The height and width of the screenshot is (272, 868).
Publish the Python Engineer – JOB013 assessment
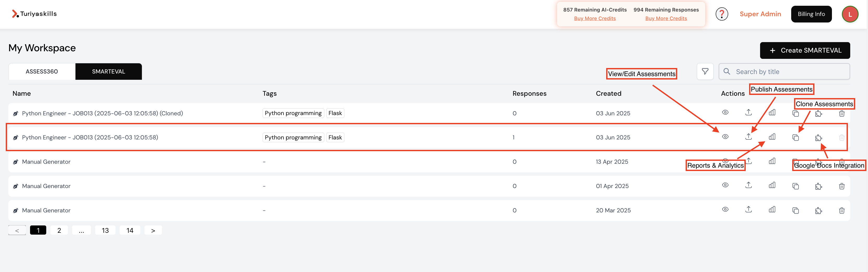pyautogui.click(x=748, y=137)
